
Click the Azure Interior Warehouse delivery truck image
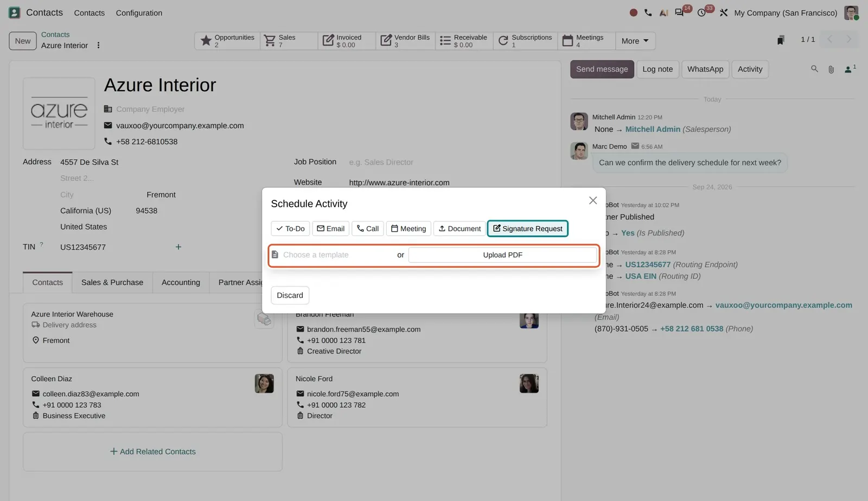[264, 319]
